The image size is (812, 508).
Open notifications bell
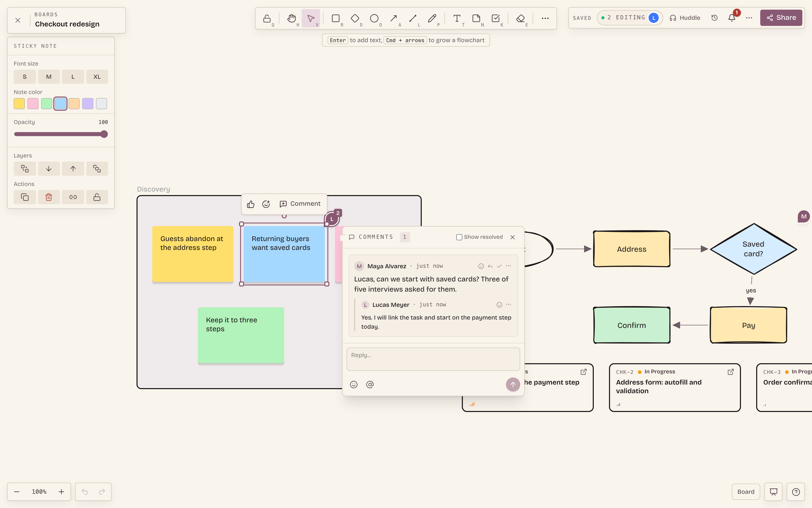732,18
